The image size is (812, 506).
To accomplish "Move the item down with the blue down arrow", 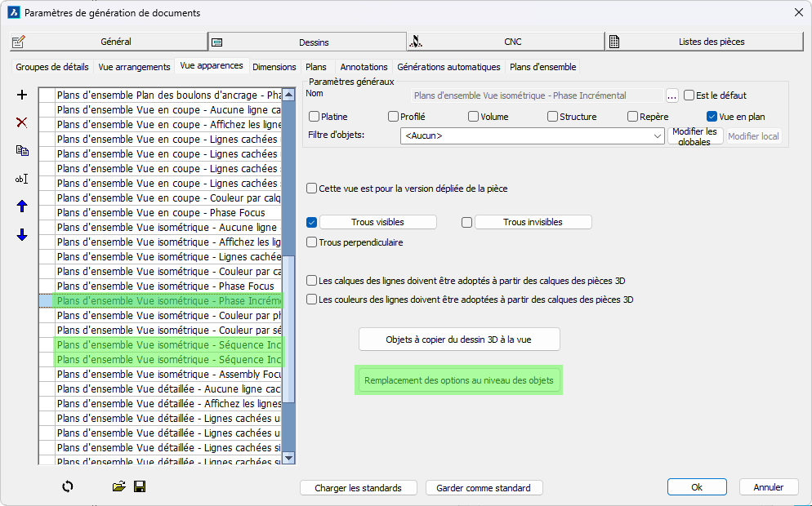I will coord(22,235).
